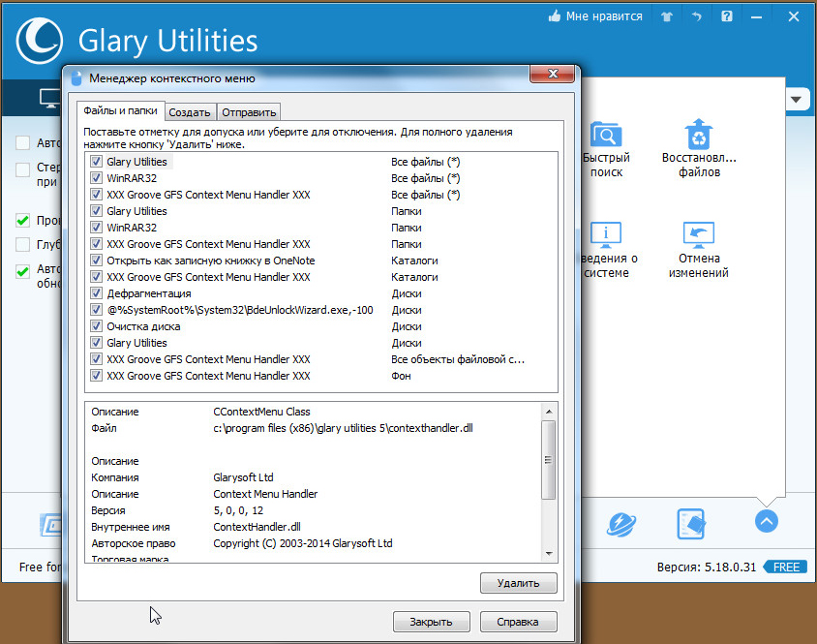Expand the dropdown arrow in the top-right toolbar

tap(798, 99)
